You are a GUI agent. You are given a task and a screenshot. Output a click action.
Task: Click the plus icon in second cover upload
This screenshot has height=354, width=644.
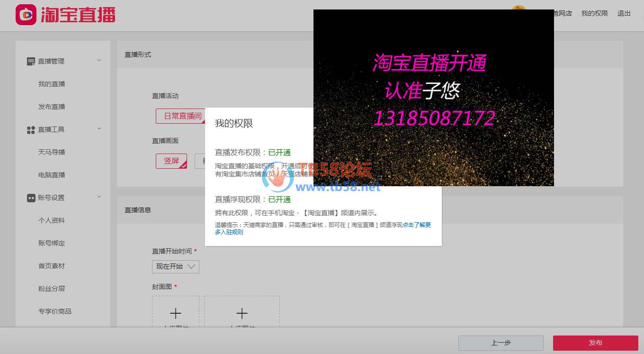pyautogui.click(x=242, y=313)
